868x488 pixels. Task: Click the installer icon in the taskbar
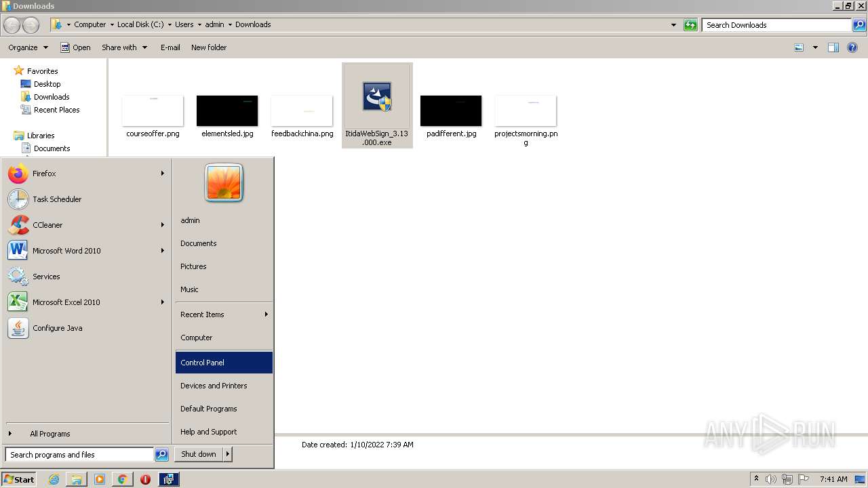click(168, 479)
